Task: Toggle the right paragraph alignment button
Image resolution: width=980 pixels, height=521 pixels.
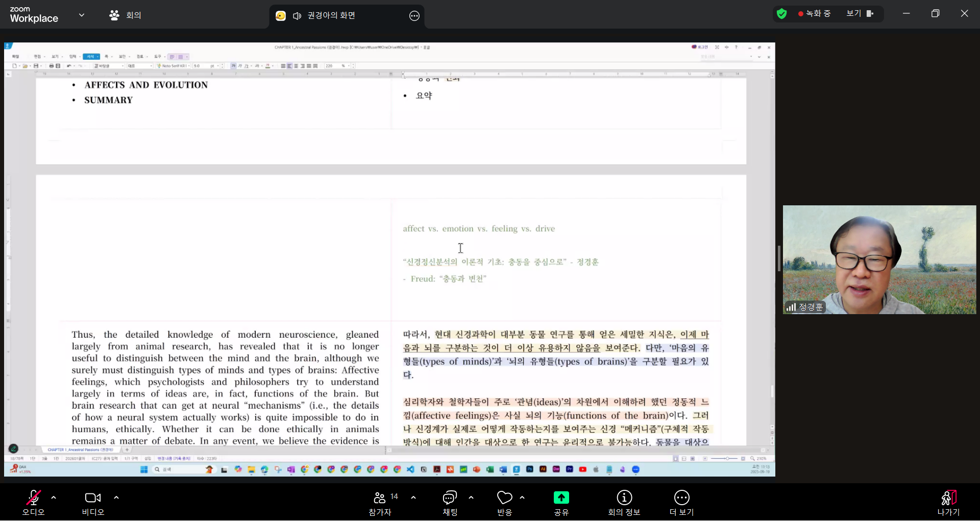Action: click(303, 66)
